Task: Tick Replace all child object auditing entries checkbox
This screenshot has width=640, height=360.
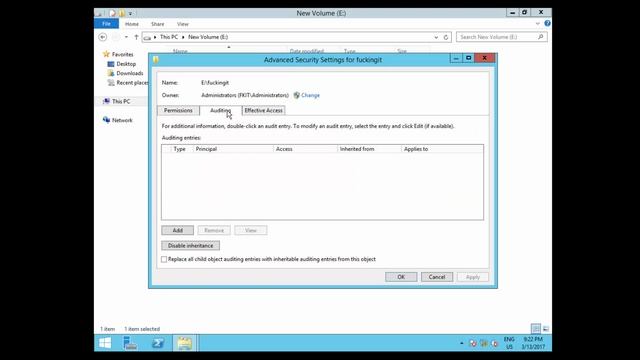Action: tap(164, 259)
